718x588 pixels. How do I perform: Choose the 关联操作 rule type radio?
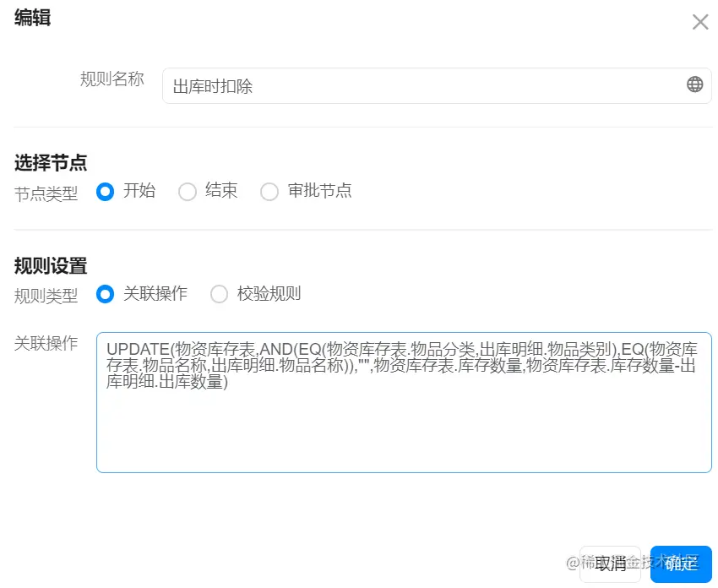(105, 294)
